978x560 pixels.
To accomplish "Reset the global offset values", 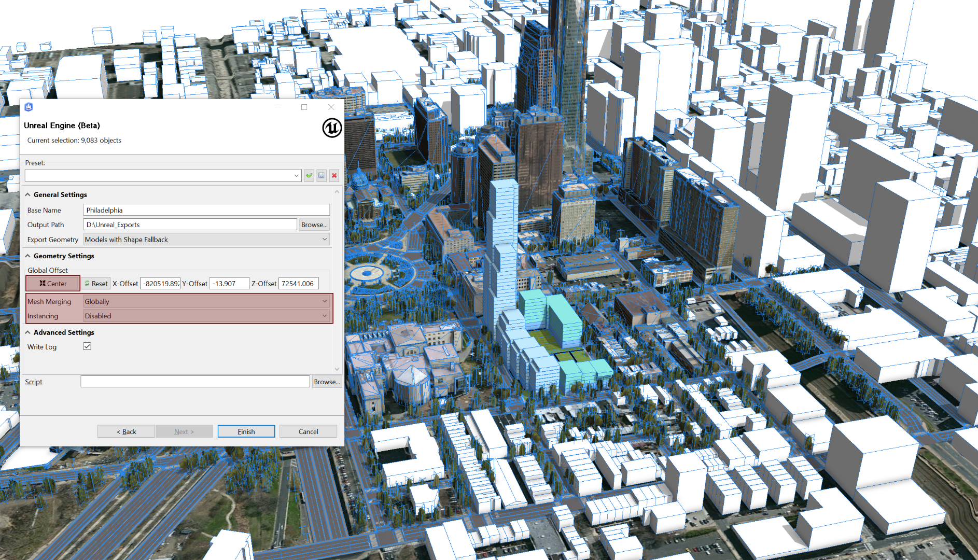I will click(96, 284).
